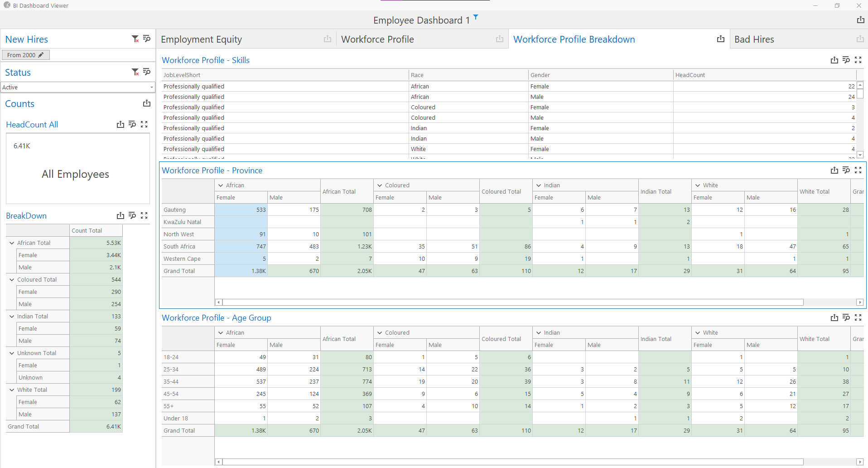Inspect data for the BreakDown pivot

coord(132,215)
